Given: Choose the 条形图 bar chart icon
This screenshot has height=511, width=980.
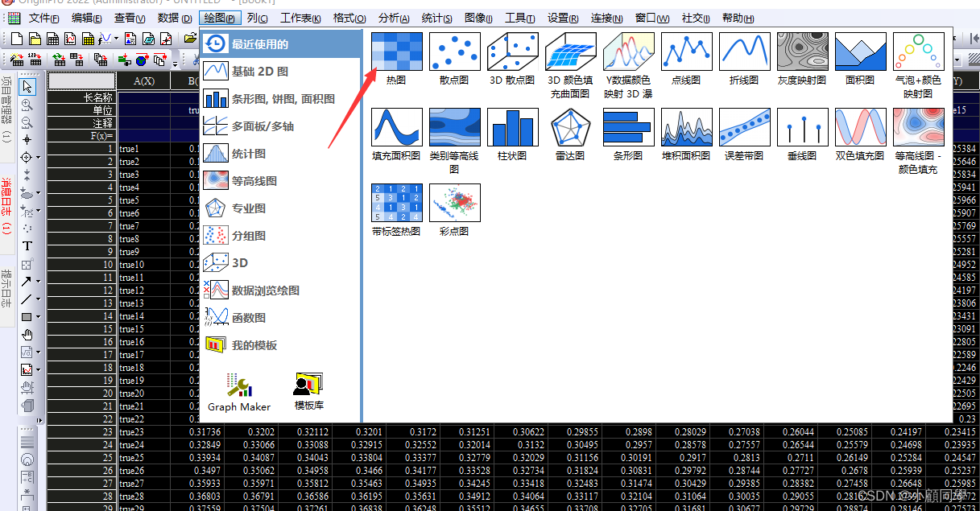Looking at the screenshot, I should [x=629, y=134].
